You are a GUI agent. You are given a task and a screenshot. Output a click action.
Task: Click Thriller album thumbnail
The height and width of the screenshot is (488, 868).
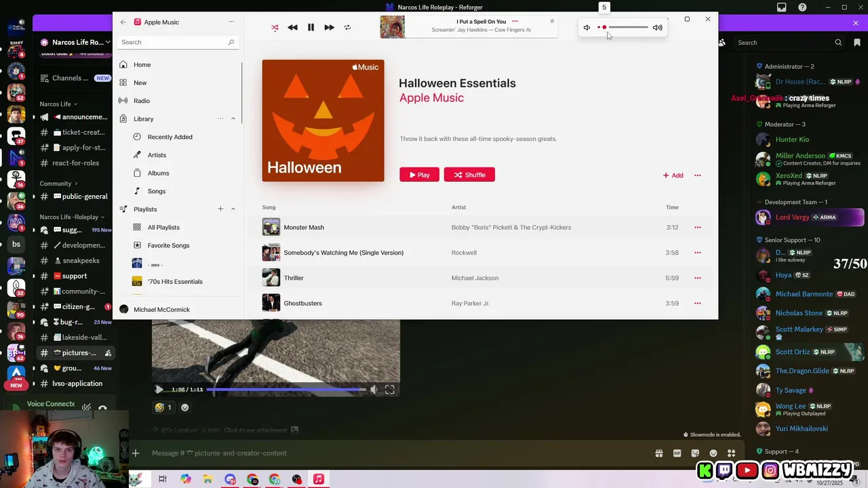pos(271,278)
